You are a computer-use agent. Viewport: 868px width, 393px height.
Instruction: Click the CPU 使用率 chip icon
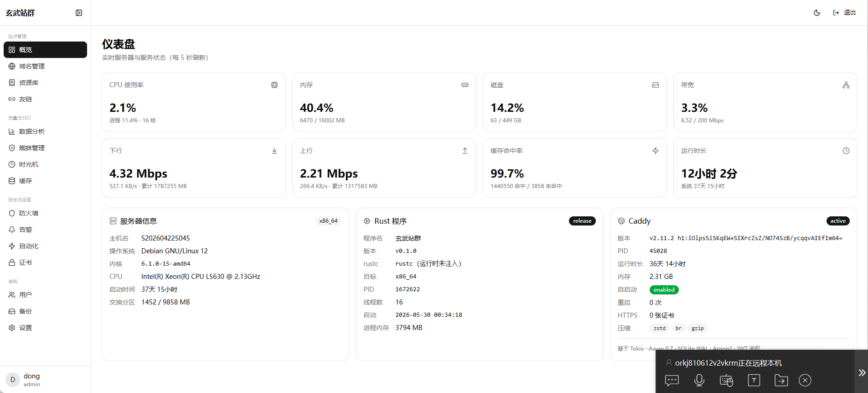274,85
